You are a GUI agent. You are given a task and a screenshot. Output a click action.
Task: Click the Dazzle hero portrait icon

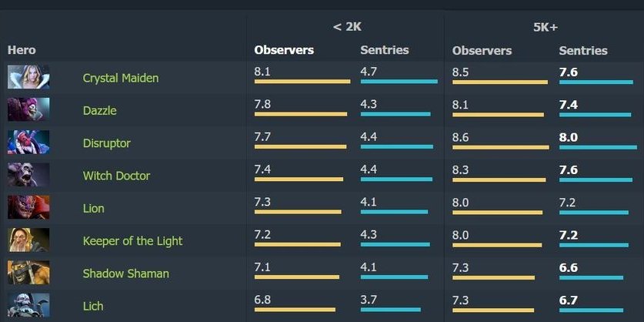(x=28, y=110)
